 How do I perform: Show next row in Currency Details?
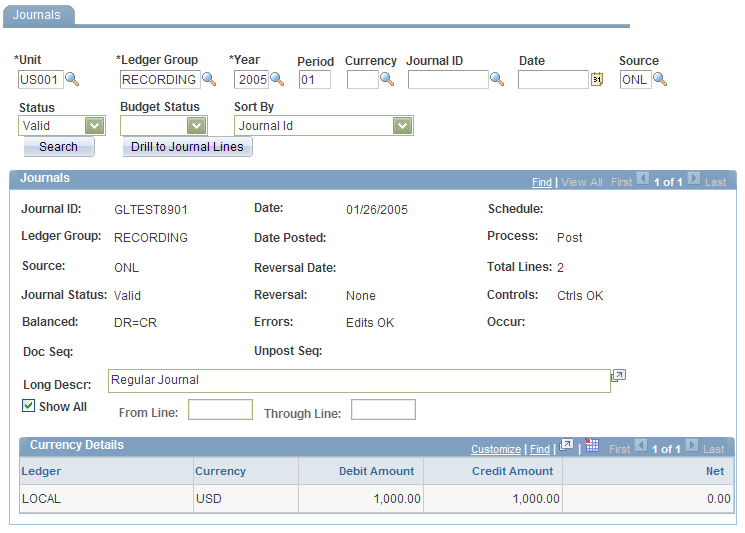coord(692,446)
